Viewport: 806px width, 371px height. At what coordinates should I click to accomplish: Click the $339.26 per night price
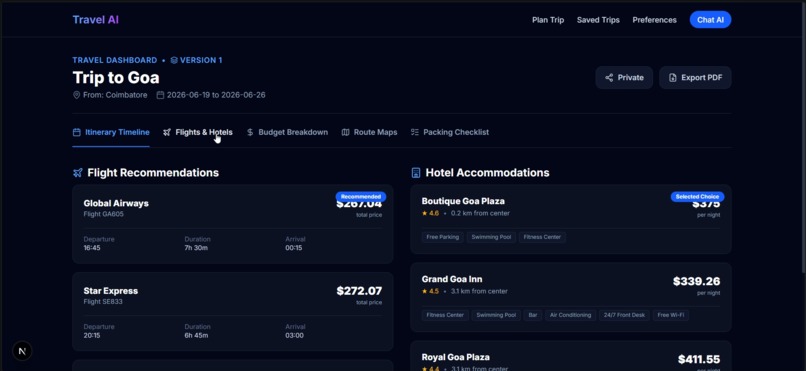[697, 281]
